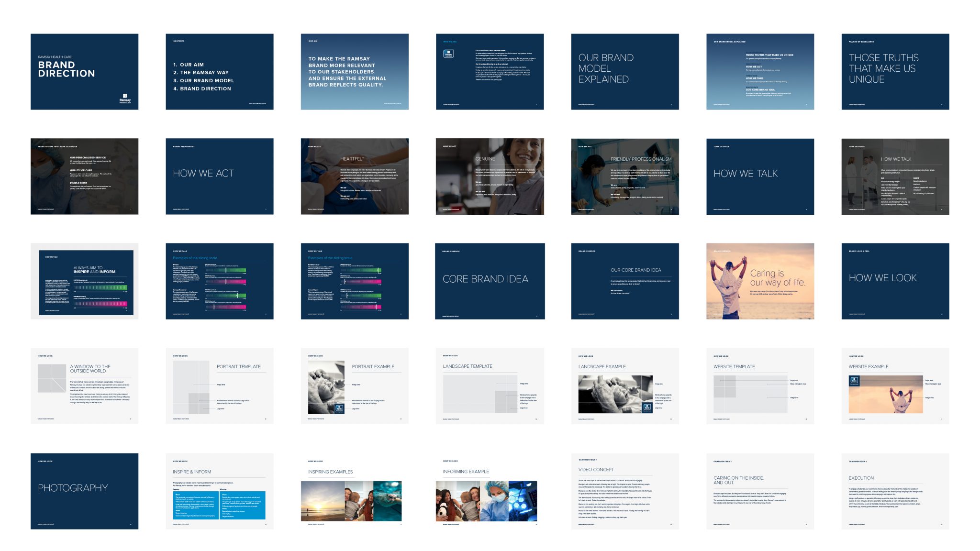Click the Ramsay logo in Website Example slide
The image size is (980, 551).
[854, 381]
